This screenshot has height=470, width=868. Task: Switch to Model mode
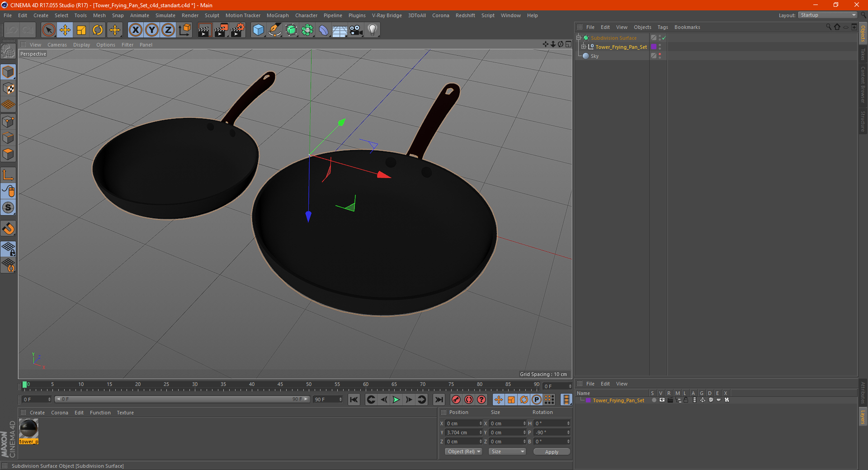click(x=8, y=72)
